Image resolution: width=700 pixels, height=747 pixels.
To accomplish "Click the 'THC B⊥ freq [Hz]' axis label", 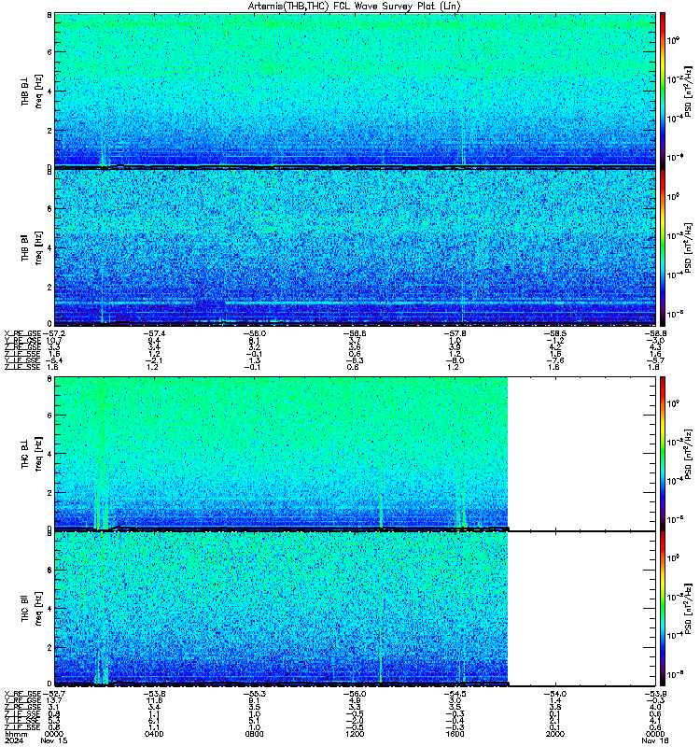I will tap(32, 454).
